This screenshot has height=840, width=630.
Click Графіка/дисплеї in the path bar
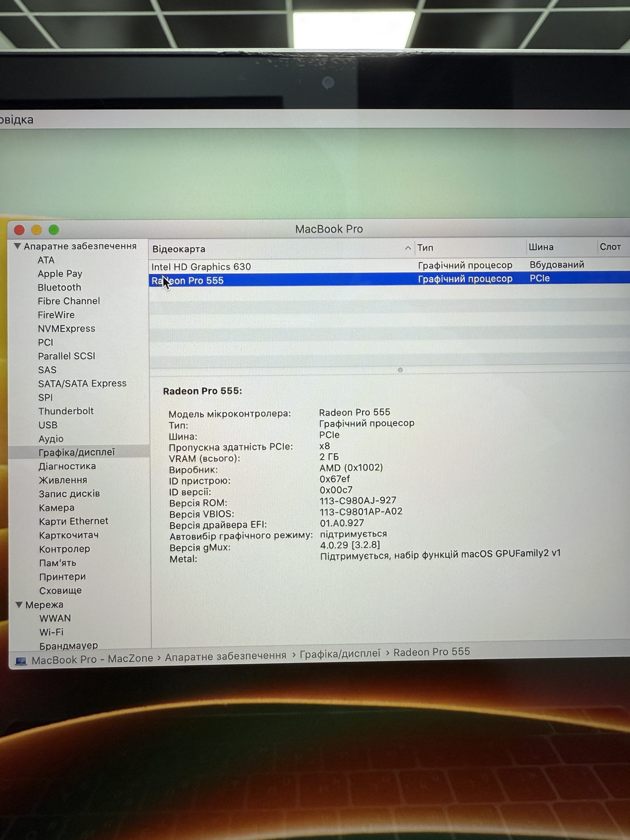tap(340, 654)
